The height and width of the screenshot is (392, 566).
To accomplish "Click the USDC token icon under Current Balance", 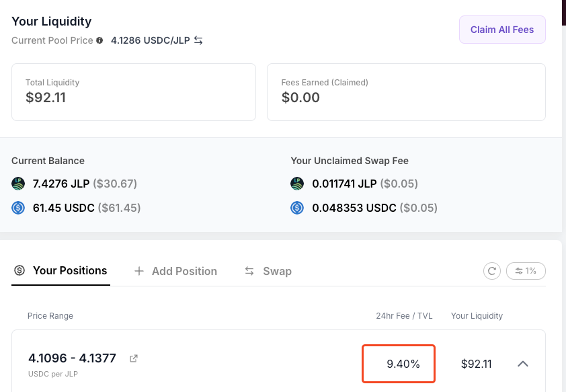I will [x=18, y=208].
